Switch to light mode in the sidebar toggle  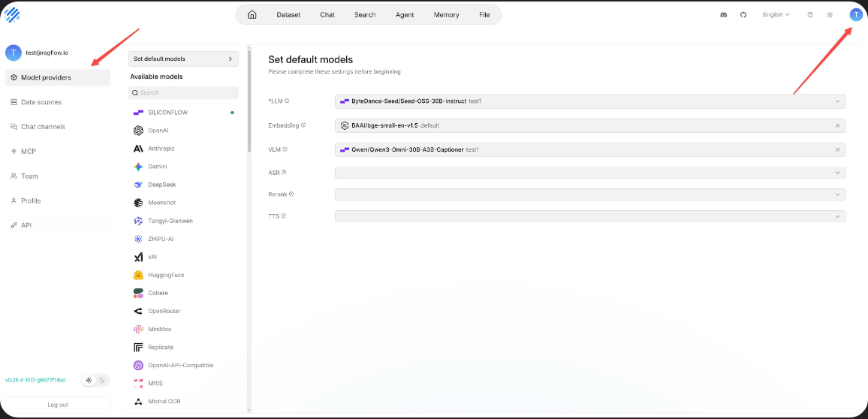click(89, 380)
